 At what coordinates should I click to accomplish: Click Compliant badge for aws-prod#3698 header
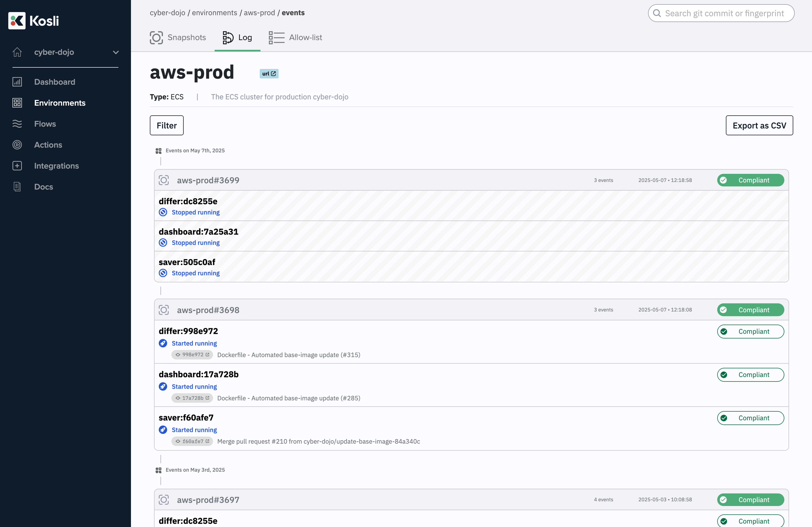tap(750, 310)
